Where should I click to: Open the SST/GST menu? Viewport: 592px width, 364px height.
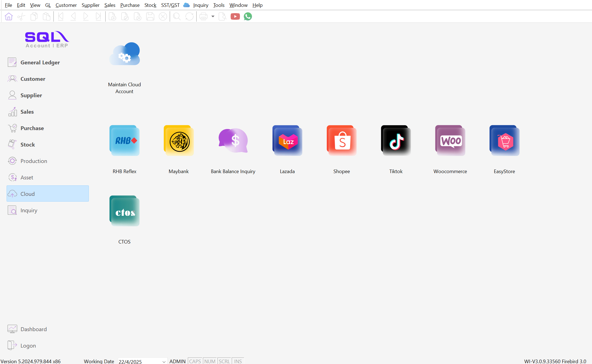click(170, 5)
